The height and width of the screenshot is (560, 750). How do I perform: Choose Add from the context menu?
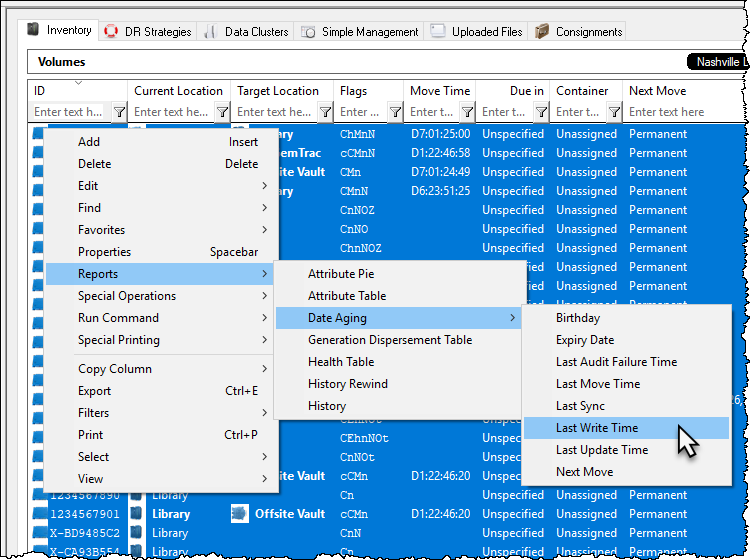(161, 142)
